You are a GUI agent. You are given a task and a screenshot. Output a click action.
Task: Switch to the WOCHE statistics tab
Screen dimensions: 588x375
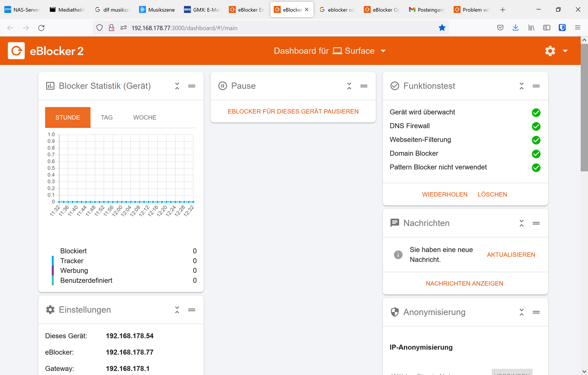[145, 117]
